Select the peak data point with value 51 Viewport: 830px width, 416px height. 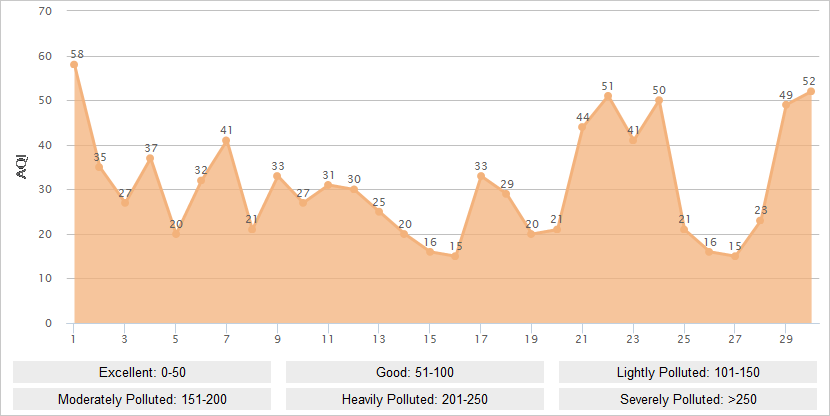608,96
